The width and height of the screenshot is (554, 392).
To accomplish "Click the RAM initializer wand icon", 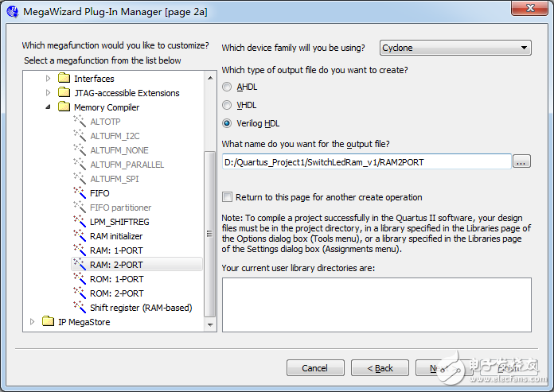I will tap(80, 235).
